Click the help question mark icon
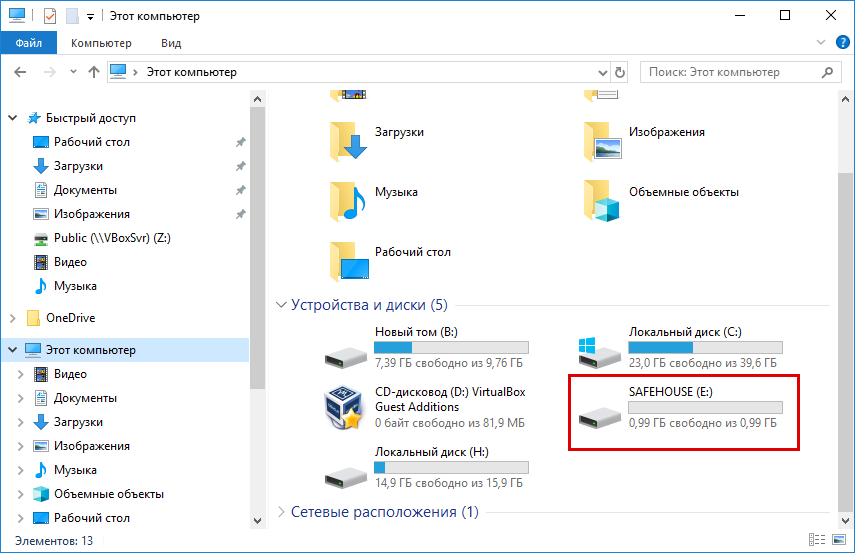The image size is (855, 553). [842, 43]
